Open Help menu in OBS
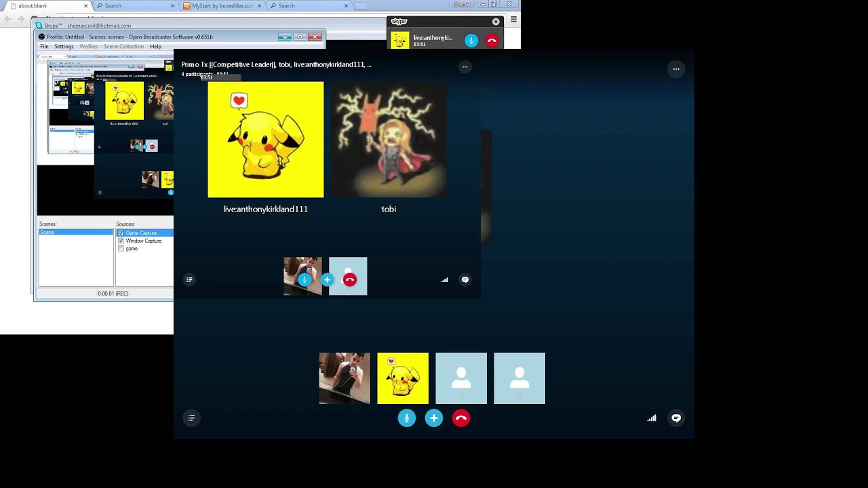868x488 pixels. [155, 47]
